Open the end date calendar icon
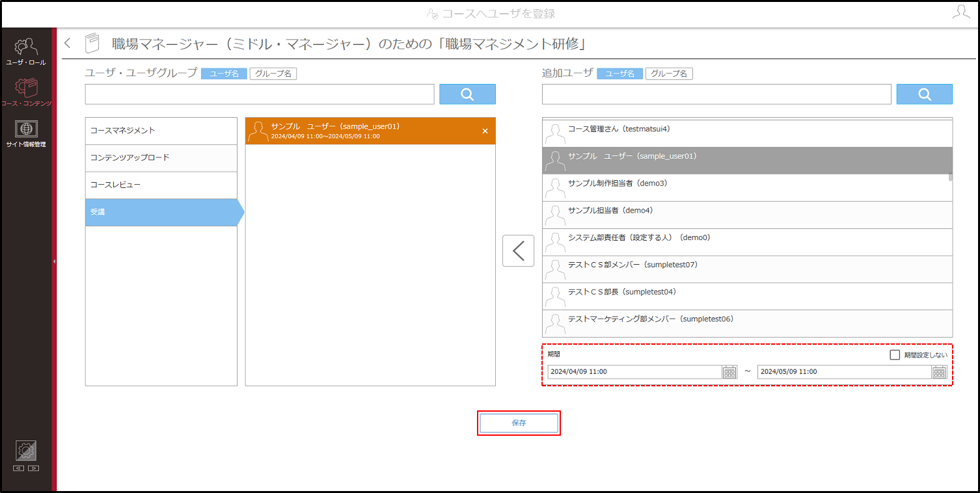The width and height of the screenshot is (980, 493). (x=939, y=372)
